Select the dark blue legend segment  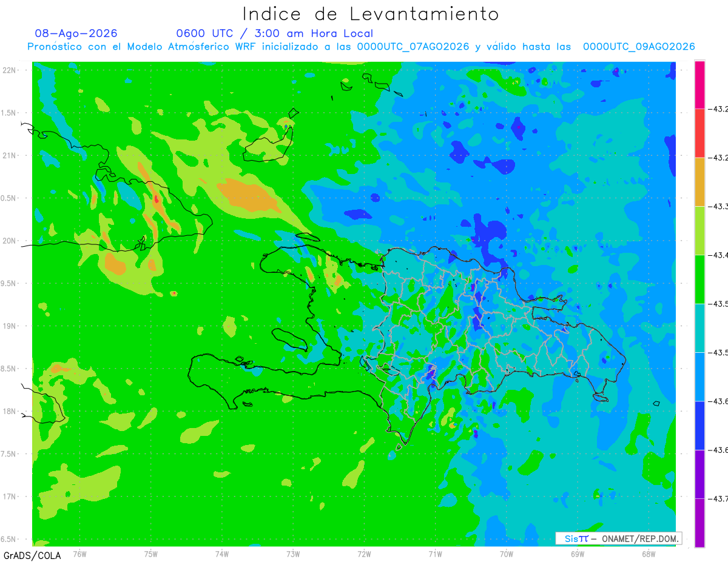(x=699, y=425)
